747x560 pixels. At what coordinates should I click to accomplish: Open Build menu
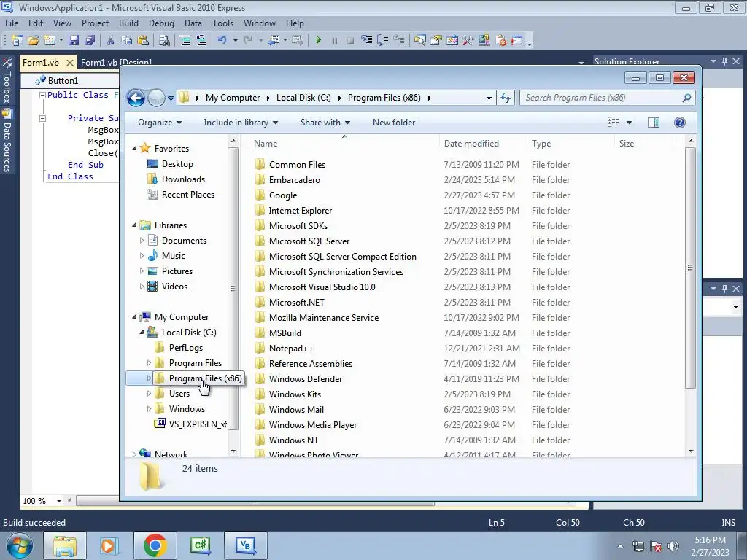coord(128,23)
